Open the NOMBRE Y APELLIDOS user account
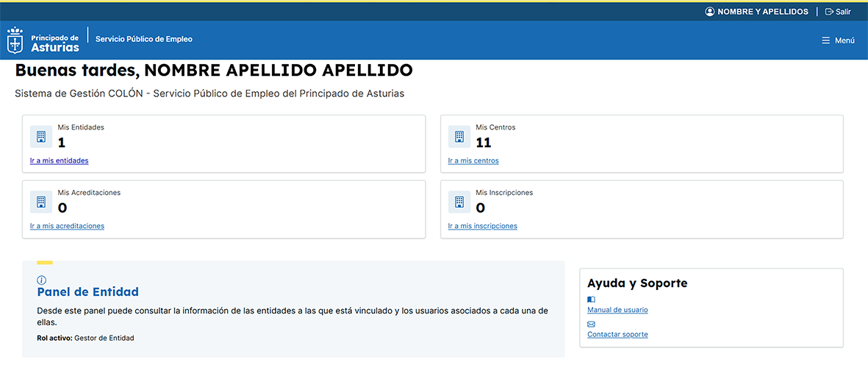Screen dimensions: 868x390 762,12
